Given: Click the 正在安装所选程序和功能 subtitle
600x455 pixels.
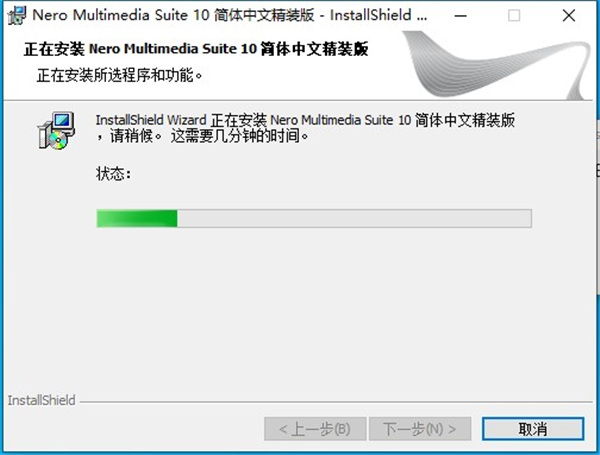Looking at the screenshot, I should point(119,75).
